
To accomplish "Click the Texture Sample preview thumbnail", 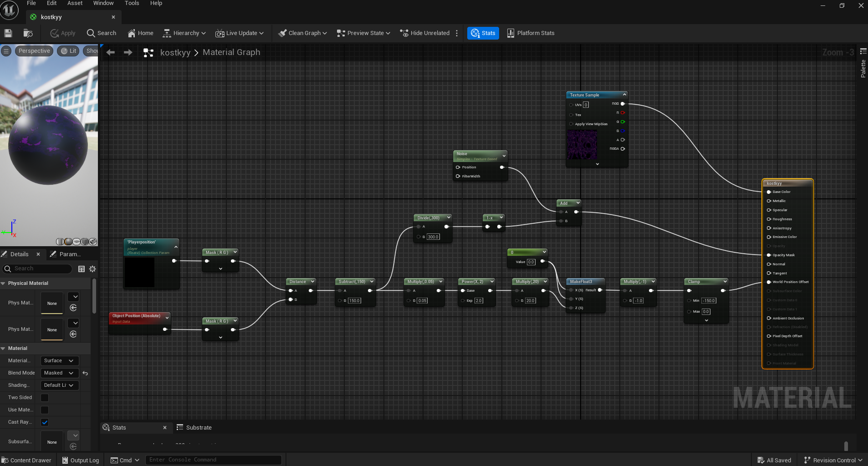I will click(x=582, y=145).
